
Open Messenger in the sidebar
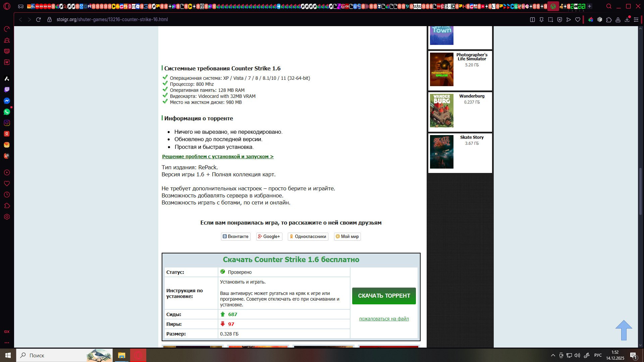pos(7,101)
